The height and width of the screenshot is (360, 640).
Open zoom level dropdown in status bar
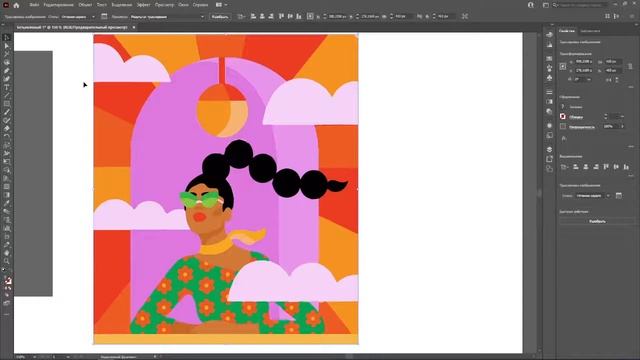tap(35, 357)
